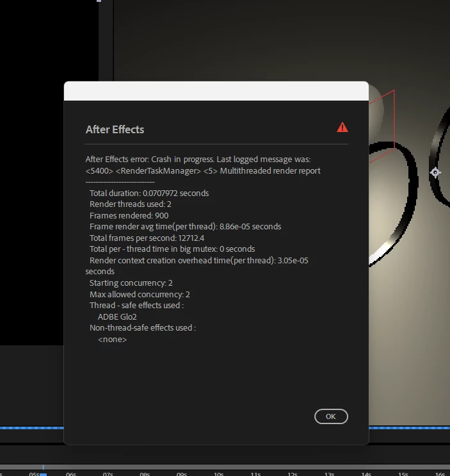The height and width of the screenshot is (476, 450).
Task: Select the "Crash in progress" error message line
Action: point(198,160)
